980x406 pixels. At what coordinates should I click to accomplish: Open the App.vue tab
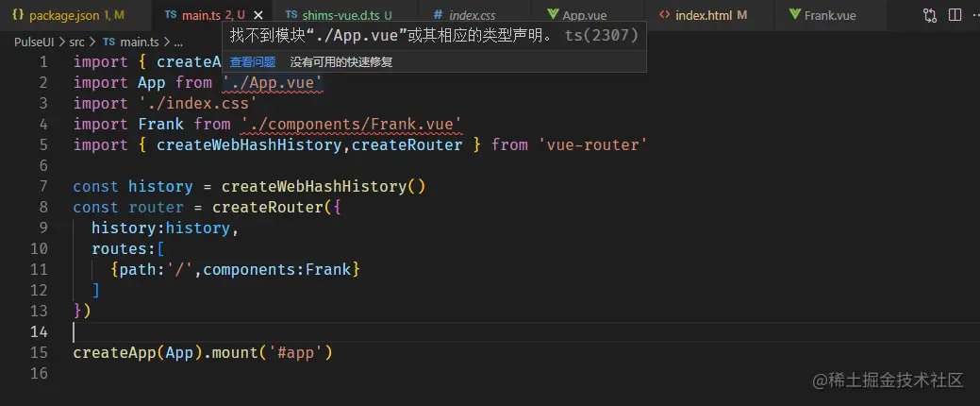click(587, 15)
